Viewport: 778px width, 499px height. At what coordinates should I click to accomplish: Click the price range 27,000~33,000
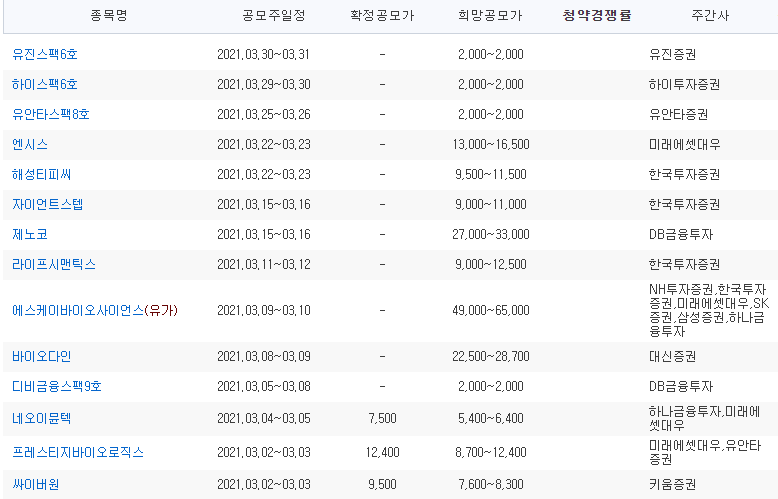tap(491, 234)
